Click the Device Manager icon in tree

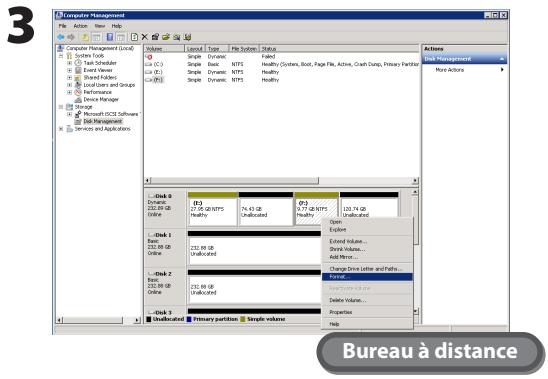(x=78, y=100)
